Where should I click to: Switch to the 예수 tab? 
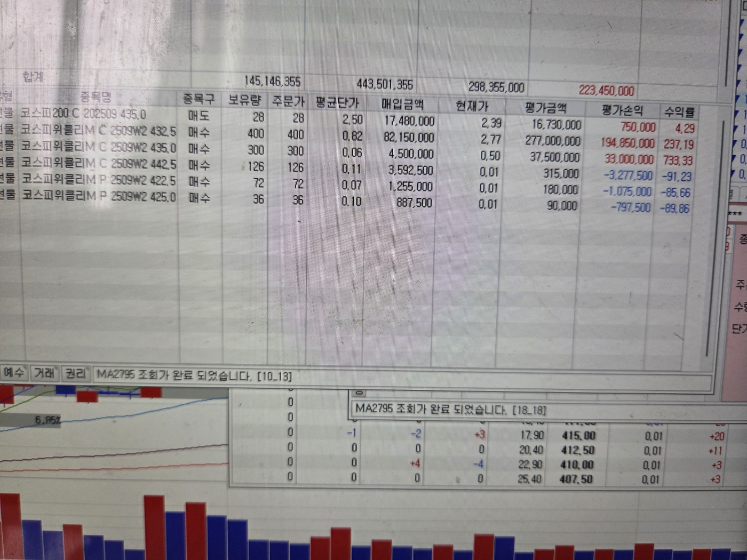14,372
